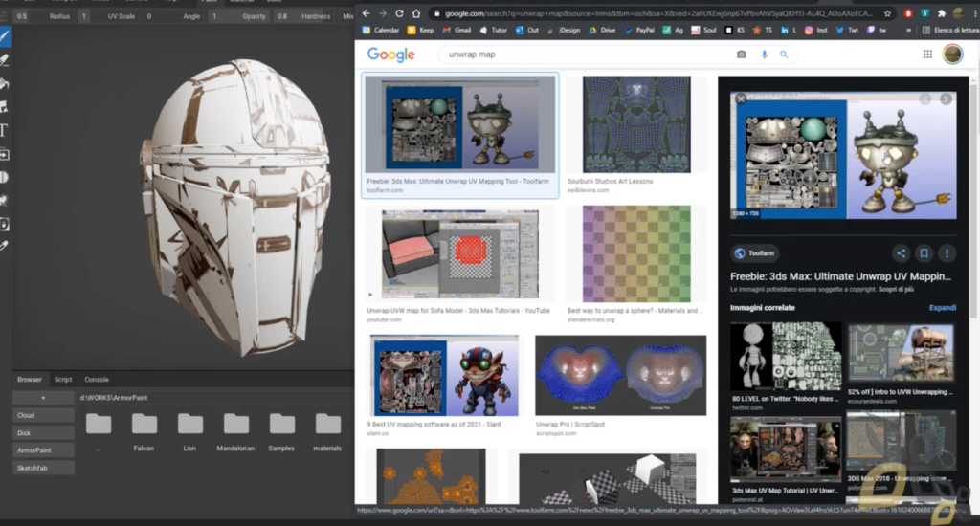This screenshot has width=980, height=526.
Task: Select the Eraser tool in ArmorPaint
Action: (x=5, y=60)
